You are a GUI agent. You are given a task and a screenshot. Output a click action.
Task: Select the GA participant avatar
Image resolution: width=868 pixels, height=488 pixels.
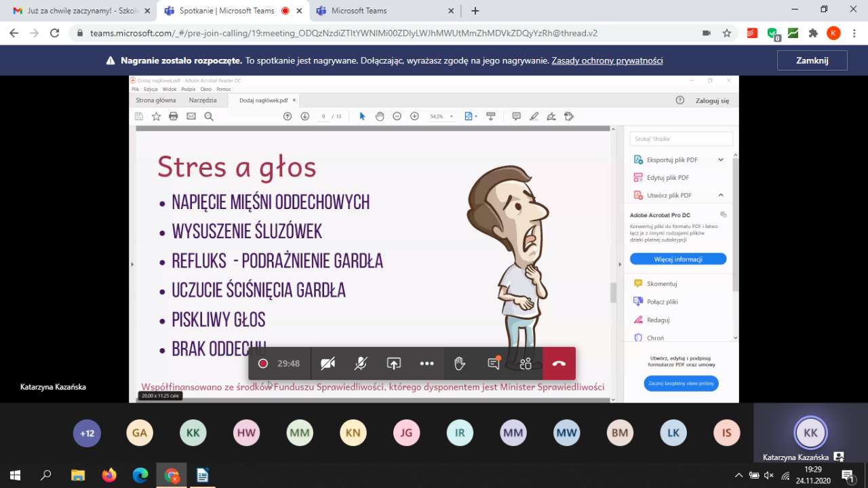140,433
